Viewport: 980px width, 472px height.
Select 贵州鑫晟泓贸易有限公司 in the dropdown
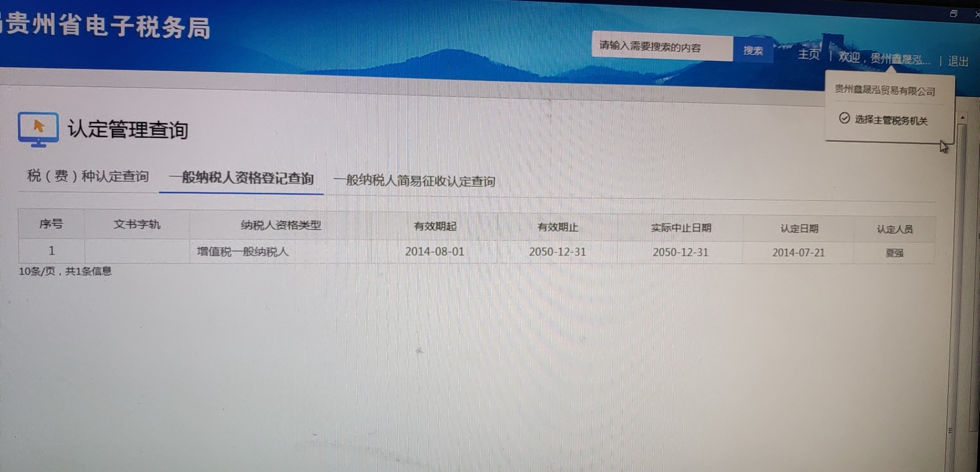point(885,90)
